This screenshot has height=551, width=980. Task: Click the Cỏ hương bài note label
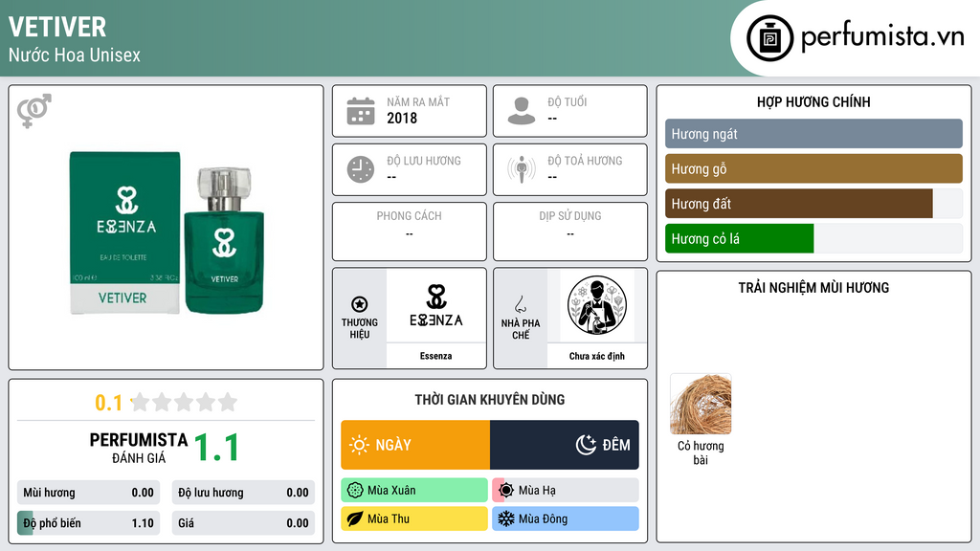point(701,452)
